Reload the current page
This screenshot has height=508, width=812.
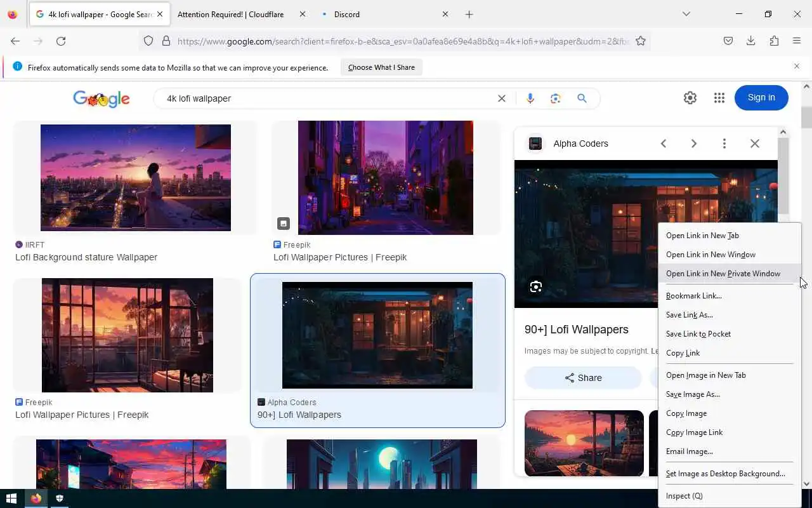point(61,41)
